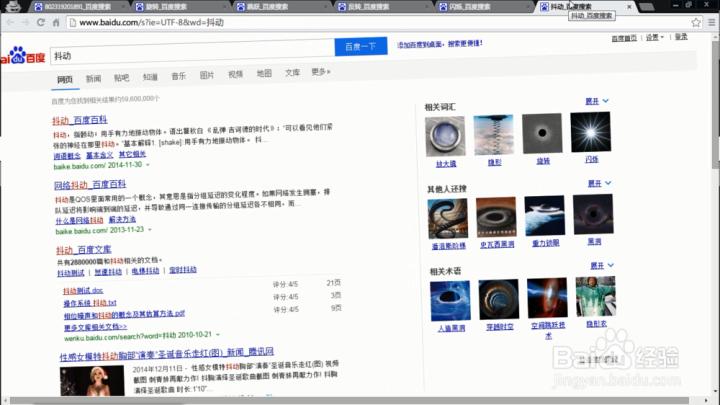720x405 pixels.
Task: Switch to the 音乐 search tab
Action: pos(179,76)
